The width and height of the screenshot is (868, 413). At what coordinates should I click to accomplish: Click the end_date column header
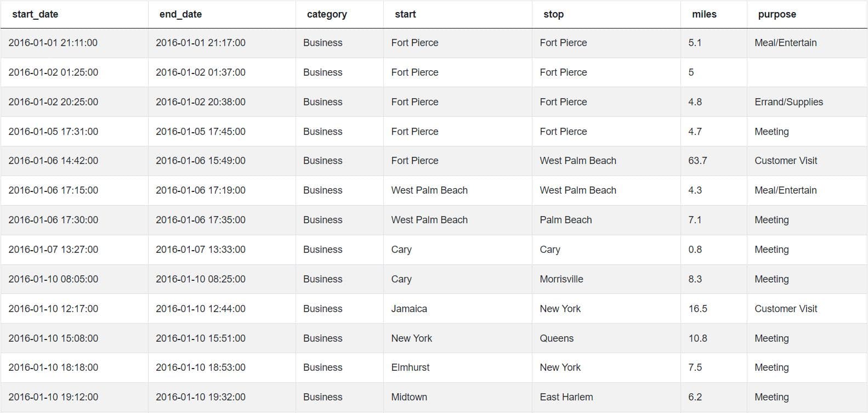[x=180, y=14]
